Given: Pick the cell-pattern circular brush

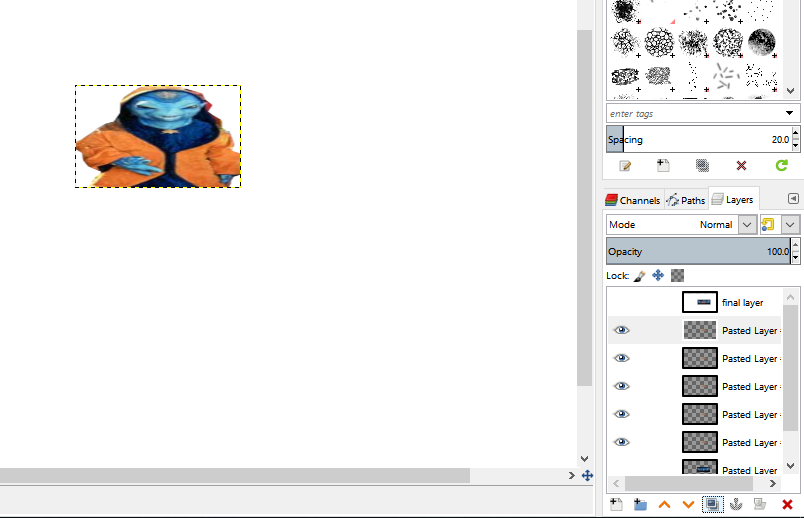Looking at the screenshot, I should pyautogui.click(x=659, y=42).
